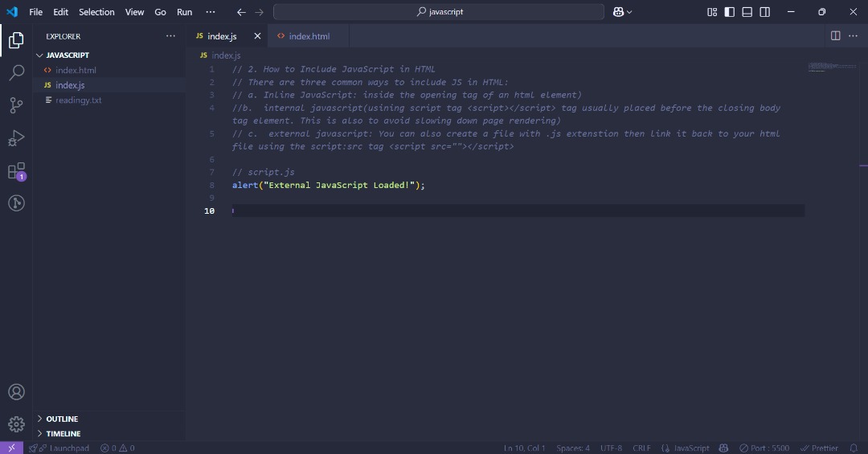Toggle the secondary side bar
Screen dimensions: 868x454
765,11
